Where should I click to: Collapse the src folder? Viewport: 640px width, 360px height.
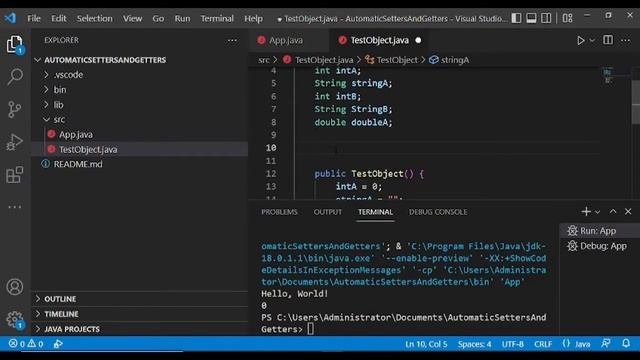140,120
